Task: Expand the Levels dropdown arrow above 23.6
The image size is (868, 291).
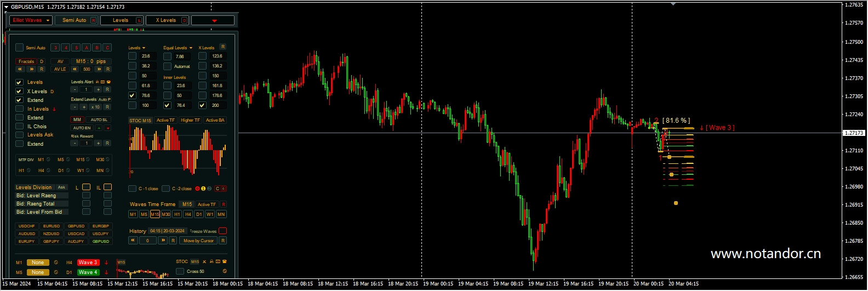Action: (x=144, y=48)
